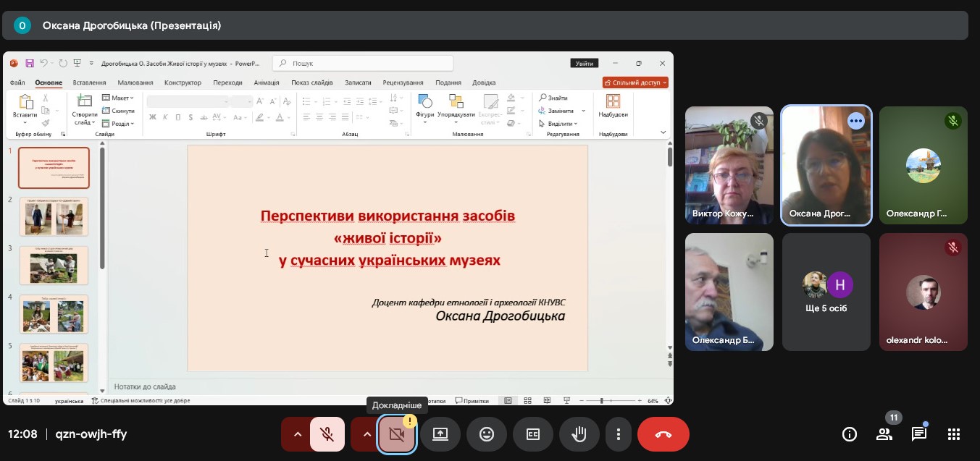
Task: Switch to the Вставлення ribbon tab
Action: pos(89,83)
